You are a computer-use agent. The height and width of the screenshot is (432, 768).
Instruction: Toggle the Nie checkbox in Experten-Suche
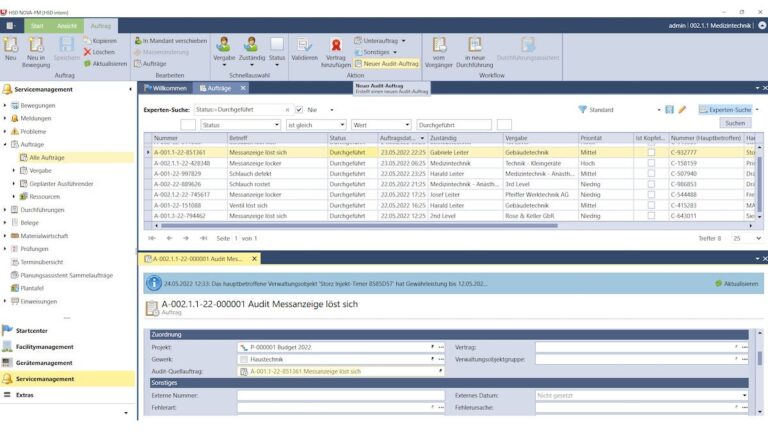click(x=299, y=109)
